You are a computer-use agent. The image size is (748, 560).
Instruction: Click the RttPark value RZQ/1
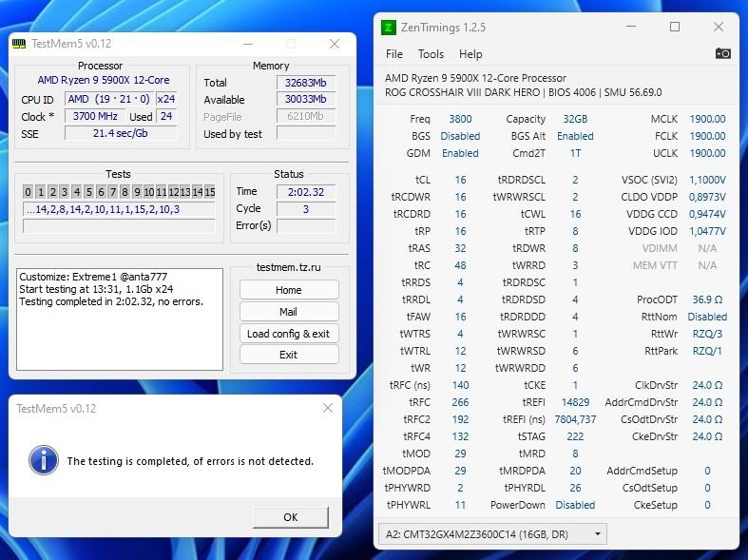click(x=707, y=351)
